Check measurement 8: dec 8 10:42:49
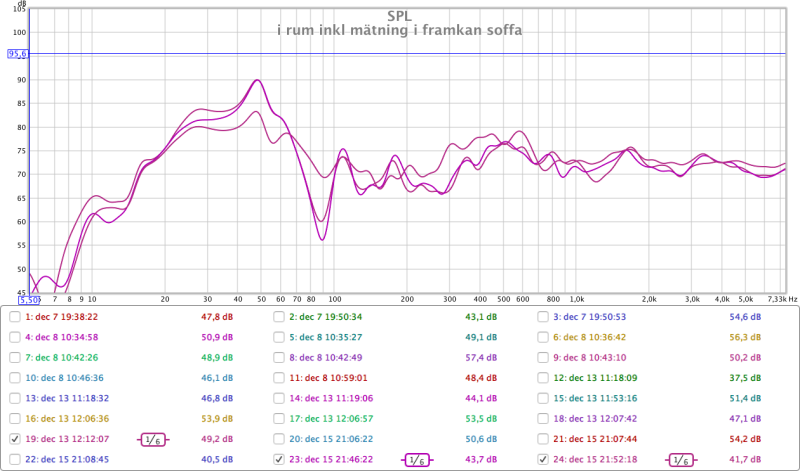 pos(279,357)
